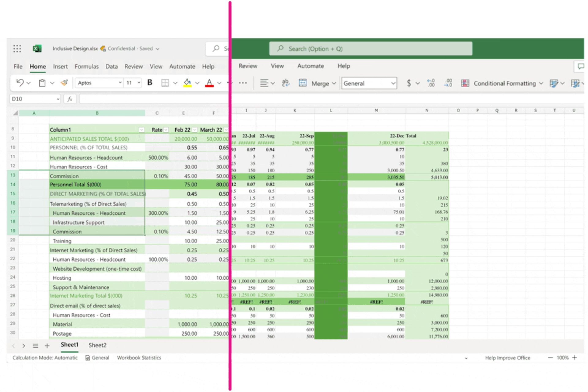Viewport: 588px width, 392px height.
Task: Click the Increase Decimal icon
Action: coord(431,83)
